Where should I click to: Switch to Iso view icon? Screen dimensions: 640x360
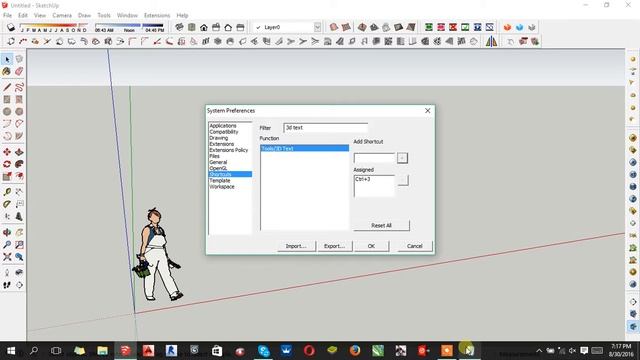point(179,27)
